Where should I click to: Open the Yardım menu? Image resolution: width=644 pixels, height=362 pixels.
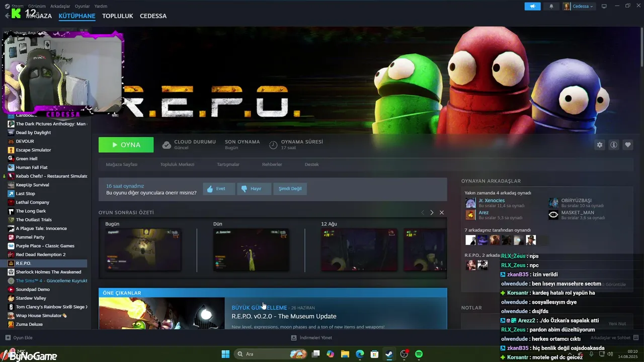101,7
